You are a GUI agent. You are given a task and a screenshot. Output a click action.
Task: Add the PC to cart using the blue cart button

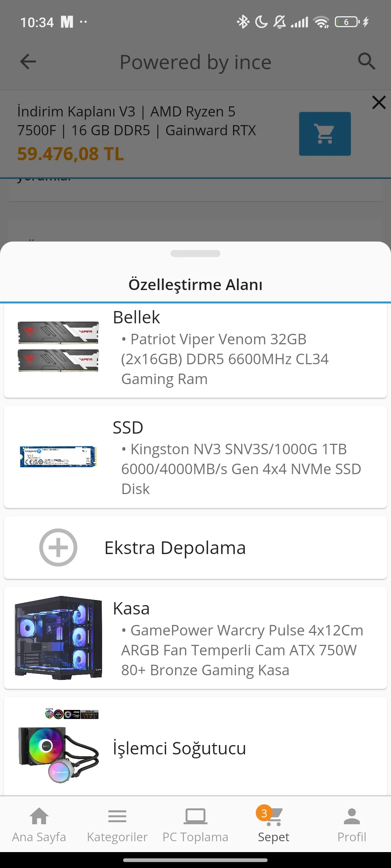(x=325, y=134)
